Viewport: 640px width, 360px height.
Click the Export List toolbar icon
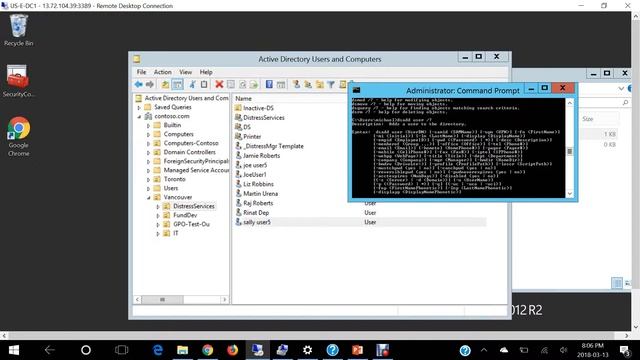click(x=254, y=84)
